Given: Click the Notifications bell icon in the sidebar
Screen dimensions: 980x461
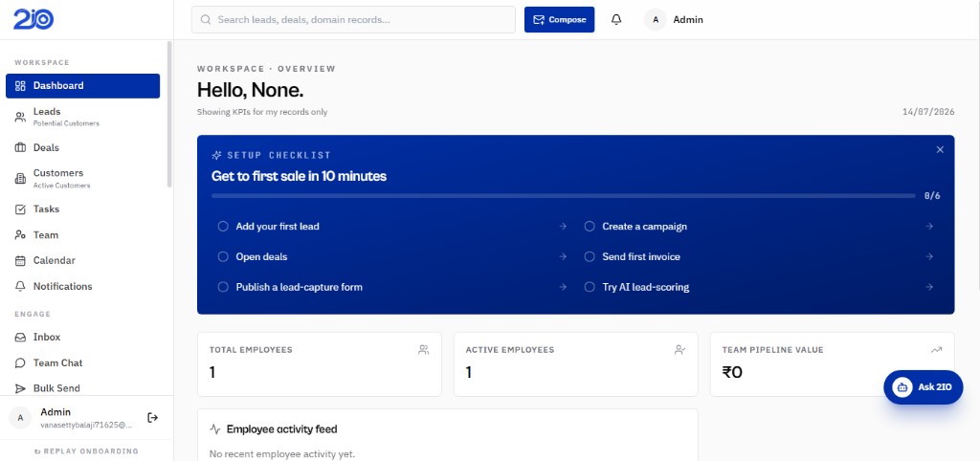Looking at the screenshot, I should point(20,286).
